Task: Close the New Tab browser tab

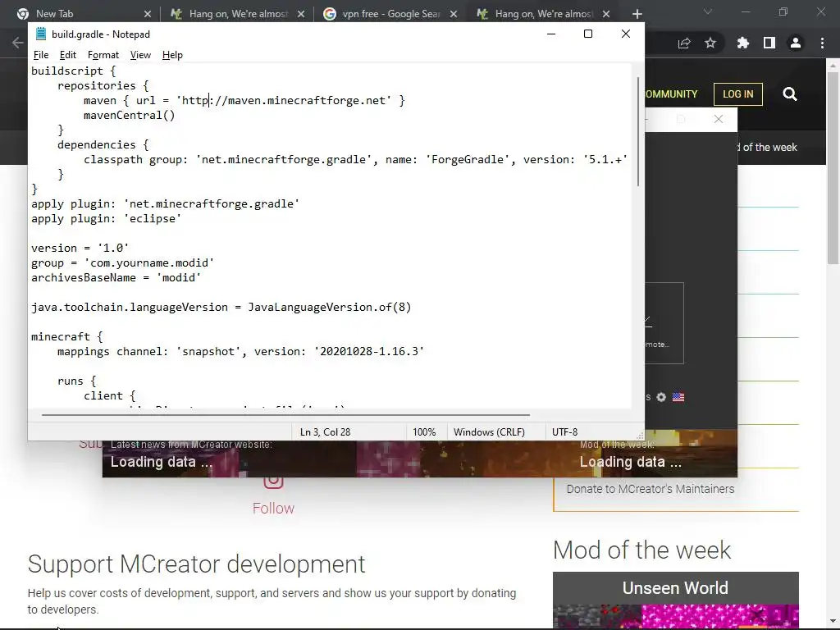Action: point(148,14)
